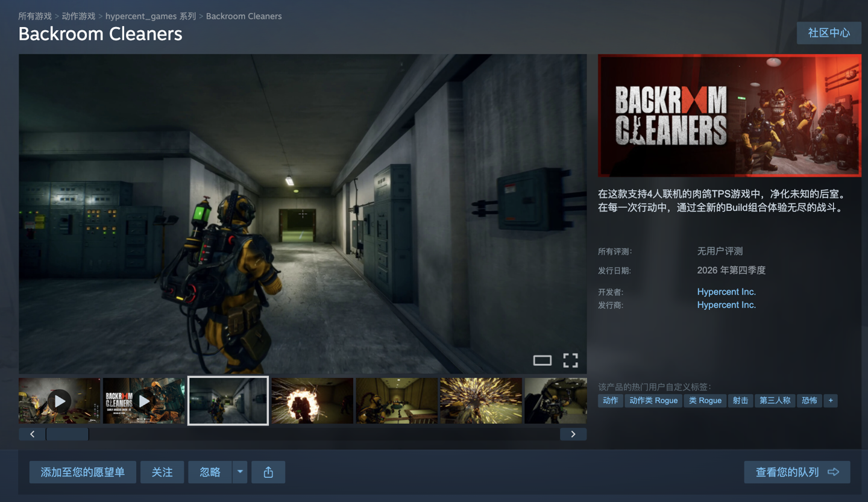Image resolution: width=868 pixels, height=502 pixels.
Task: Click the Backroom Cleaners breadcrumb link
Action: tap(244, 16)
